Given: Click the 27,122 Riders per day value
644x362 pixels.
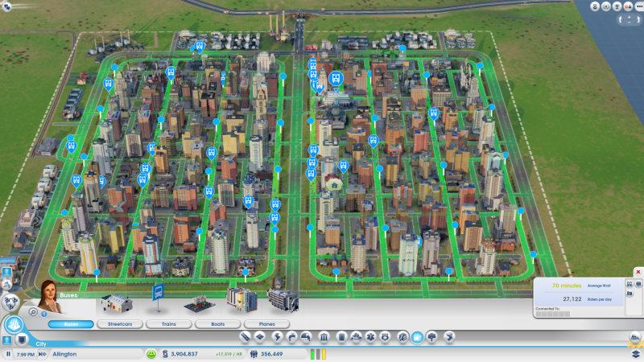Looking at the screenshot, I should [x=572, y=299].
